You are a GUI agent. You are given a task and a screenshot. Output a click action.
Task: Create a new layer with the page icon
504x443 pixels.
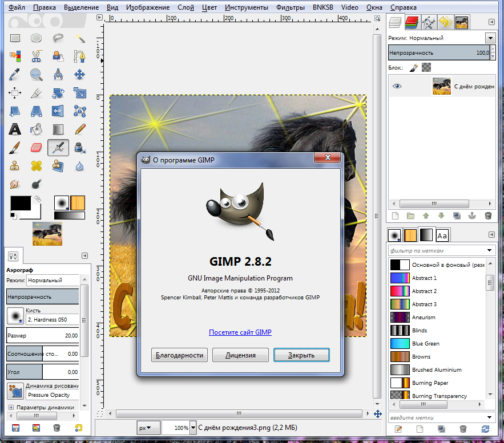tap(396, 216)
